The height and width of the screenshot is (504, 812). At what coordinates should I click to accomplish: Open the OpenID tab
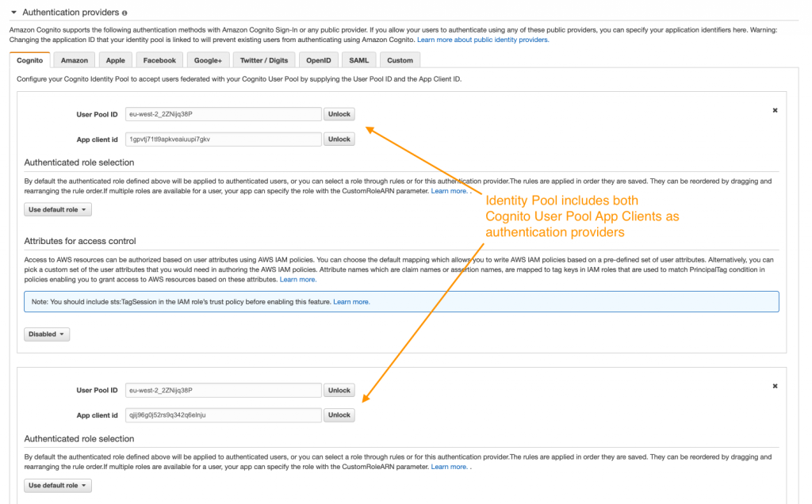tap(319, 60)
